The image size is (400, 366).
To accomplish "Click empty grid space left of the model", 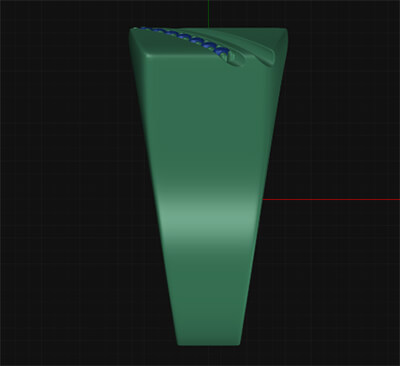I will coord(67,183).
